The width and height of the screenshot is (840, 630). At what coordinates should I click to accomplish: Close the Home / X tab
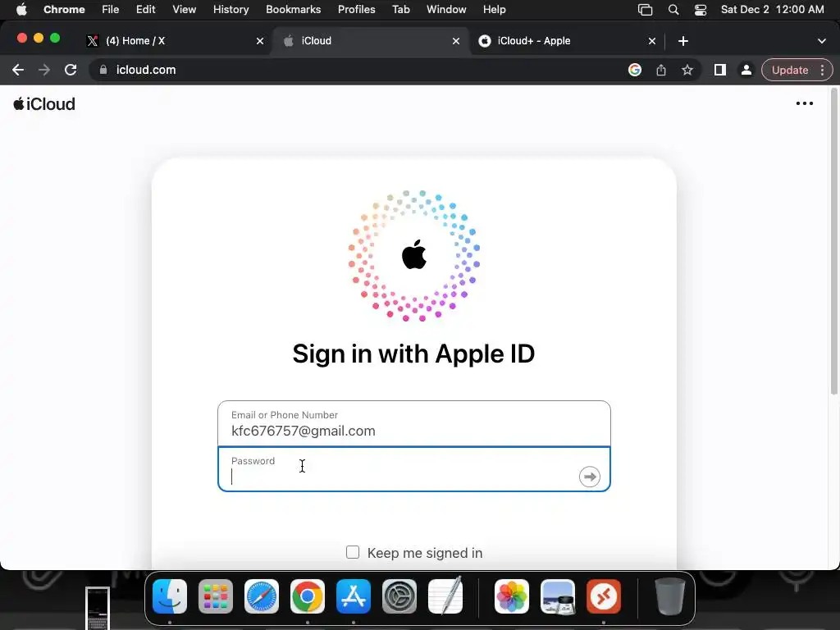point(260,41)
